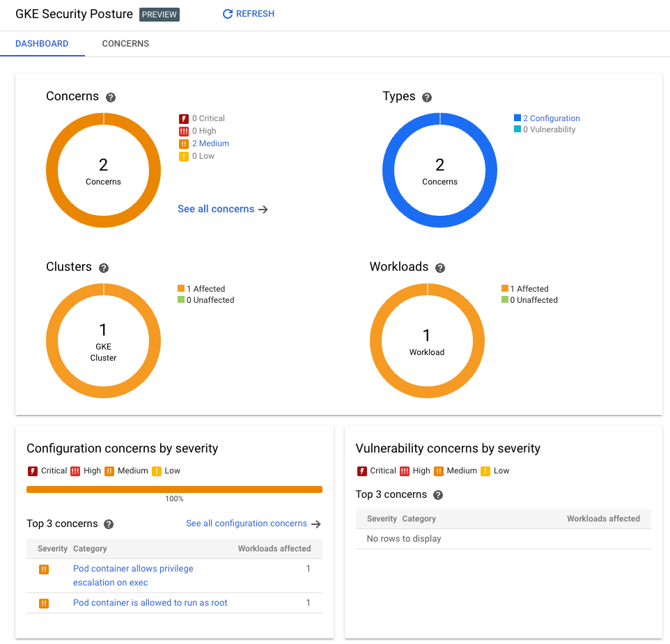
Task: Click medium severity icon for run as root row
Action: tap(44, 604)
